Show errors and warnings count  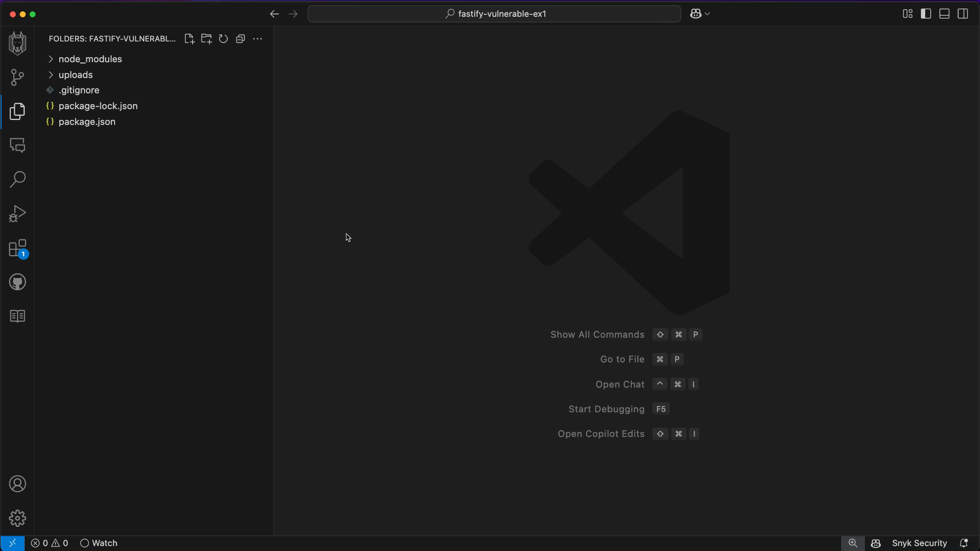(x=49, y=543)
